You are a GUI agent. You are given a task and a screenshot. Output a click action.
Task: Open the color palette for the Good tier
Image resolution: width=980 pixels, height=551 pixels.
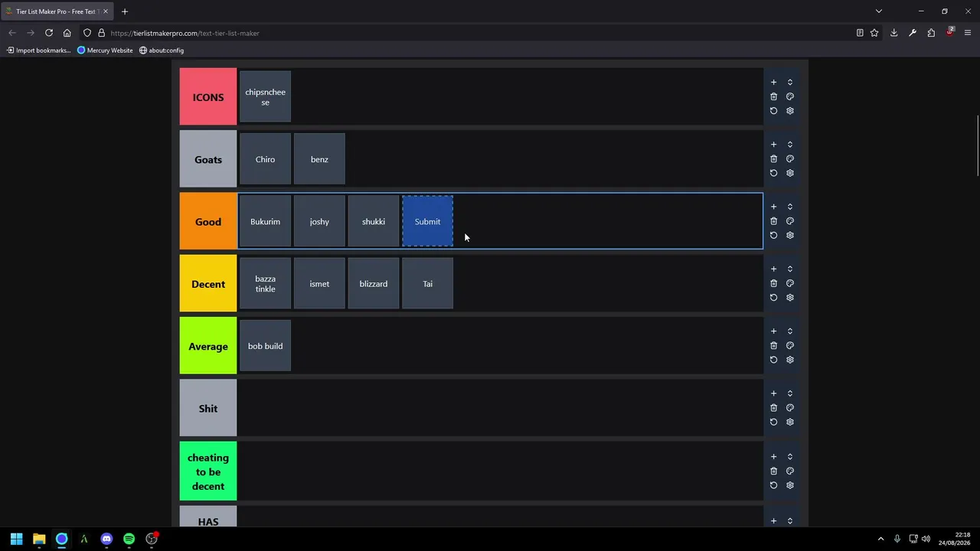[x=790, y=221]
